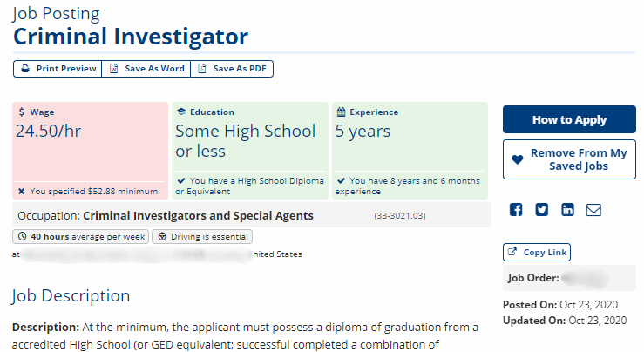Image resolution: width=644 pixels, height=352 pixels.
Task: Share job posting on Facebook
Action: coord(516,210)
